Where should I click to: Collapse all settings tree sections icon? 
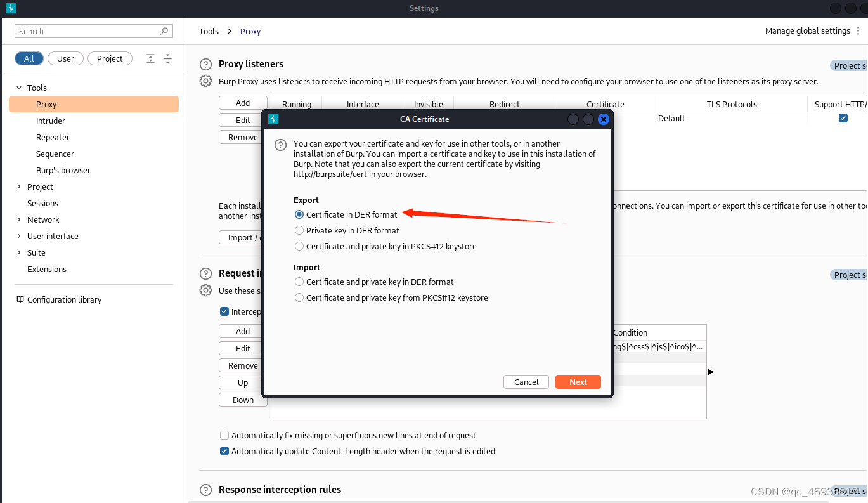167,58
